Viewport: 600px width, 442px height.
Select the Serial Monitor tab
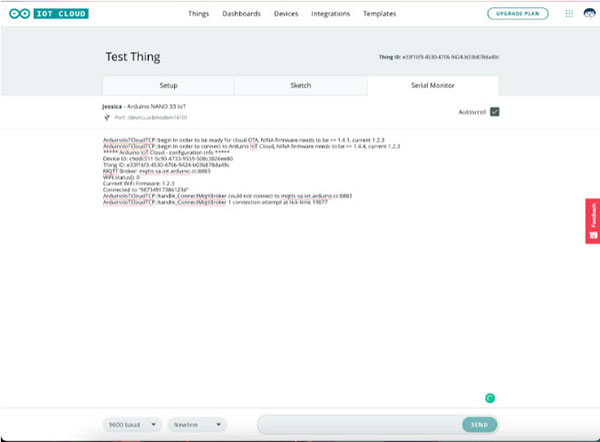click(431, 85)
